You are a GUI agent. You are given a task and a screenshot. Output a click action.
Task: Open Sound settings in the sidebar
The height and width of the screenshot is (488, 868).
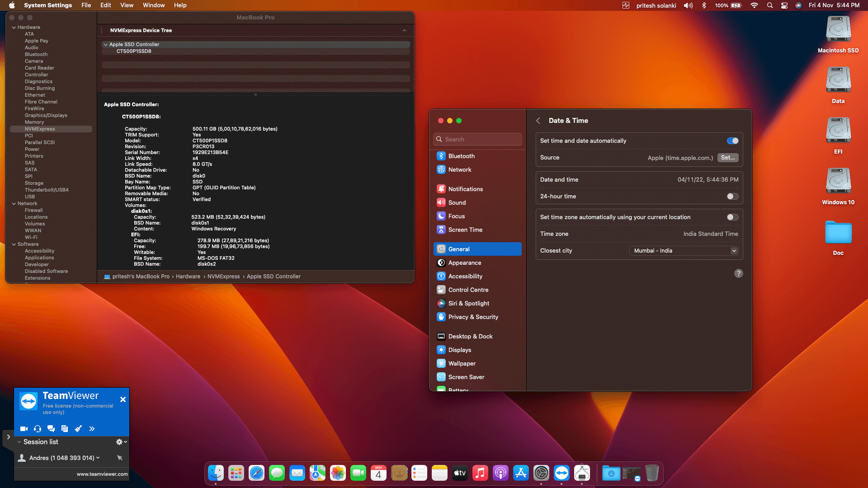pos(477,202)
